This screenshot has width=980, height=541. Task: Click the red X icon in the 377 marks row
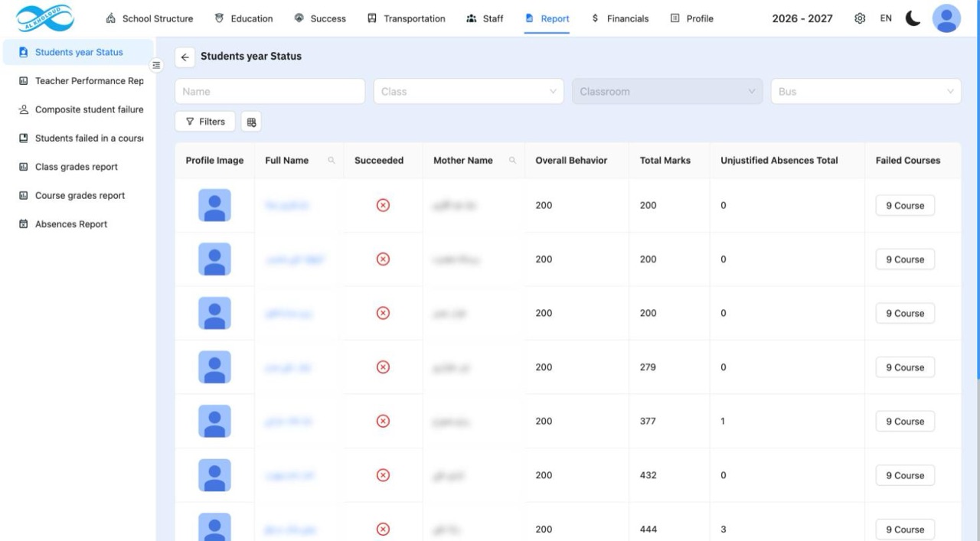coord(384,422)
